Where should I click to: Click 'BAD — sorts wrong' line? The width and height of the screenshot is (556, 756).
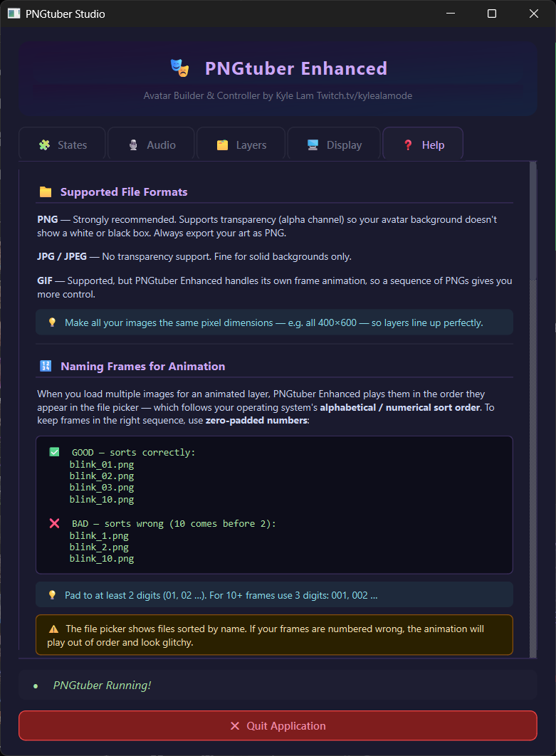(x=174, y=524)
